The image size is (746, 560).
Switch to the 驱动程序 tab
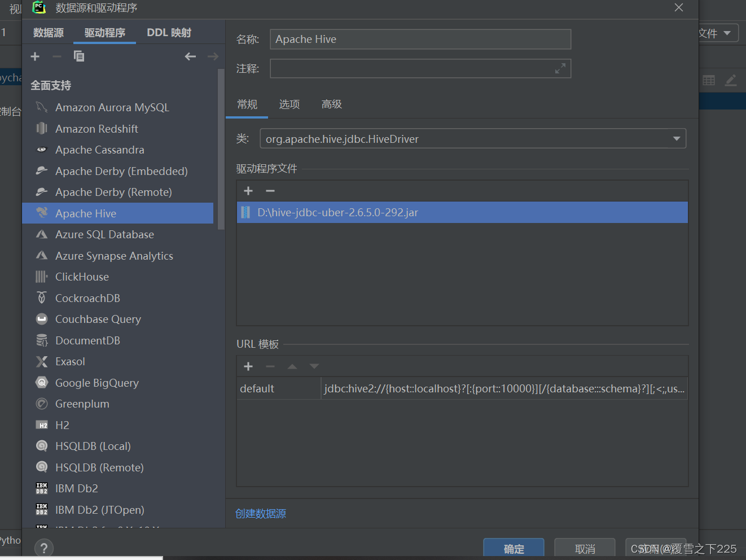click(x=105, y=33)
